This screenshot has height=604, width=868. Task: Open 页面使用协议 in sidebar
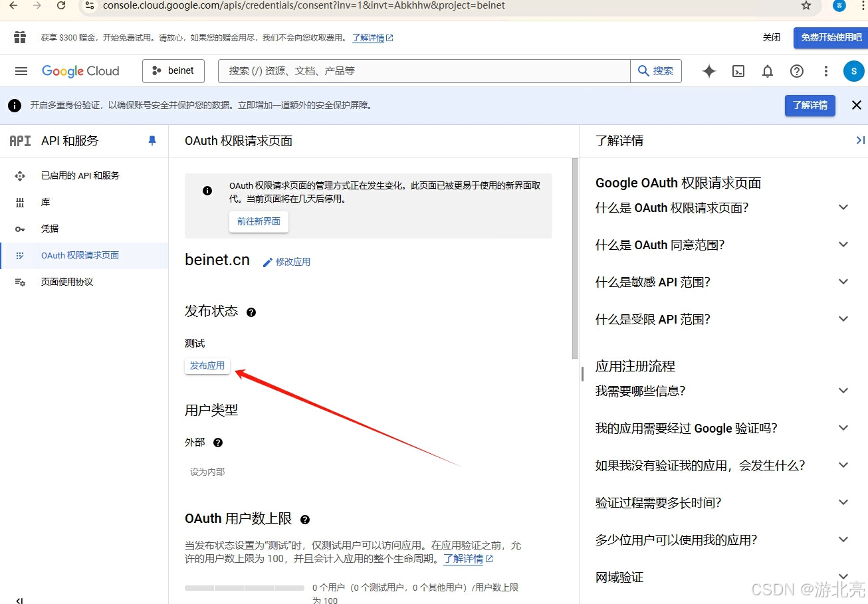pyautogui.click(x=84, y=282)
